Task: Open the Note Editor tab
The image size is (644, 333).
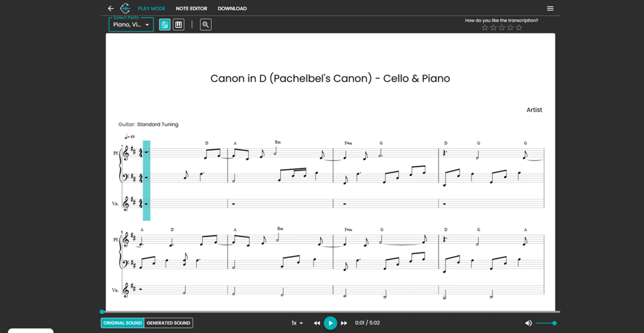Action: tap(191, 9)
